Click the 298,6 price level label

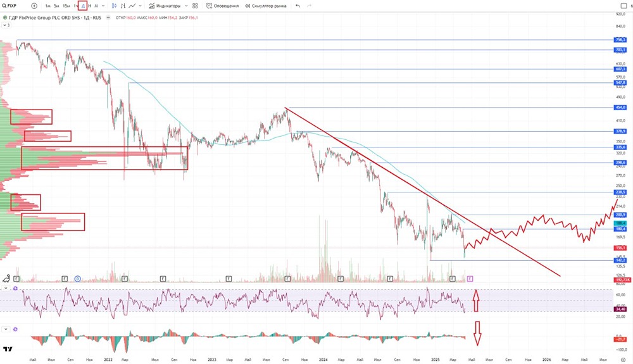tap(620, 163)
